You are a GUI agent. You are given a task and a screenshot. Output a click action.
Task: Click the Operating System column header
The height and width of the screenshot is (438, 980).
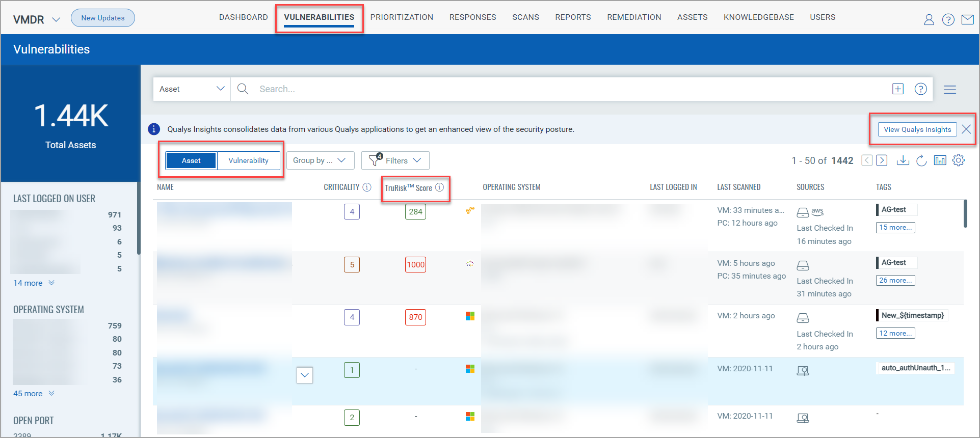point(512,187)
